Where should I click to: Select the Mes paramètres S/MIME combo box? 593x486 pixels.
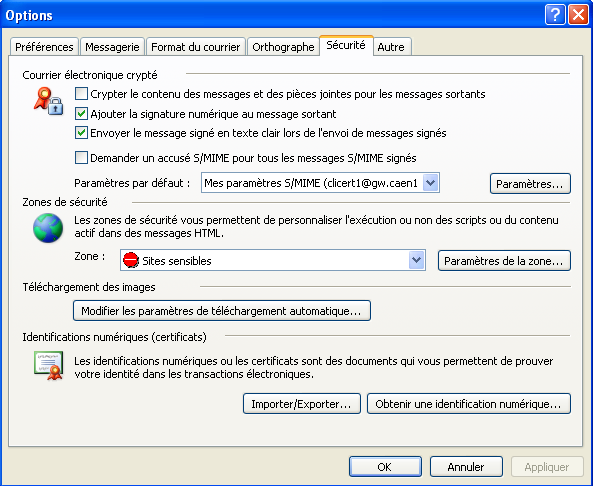[320, 183]
